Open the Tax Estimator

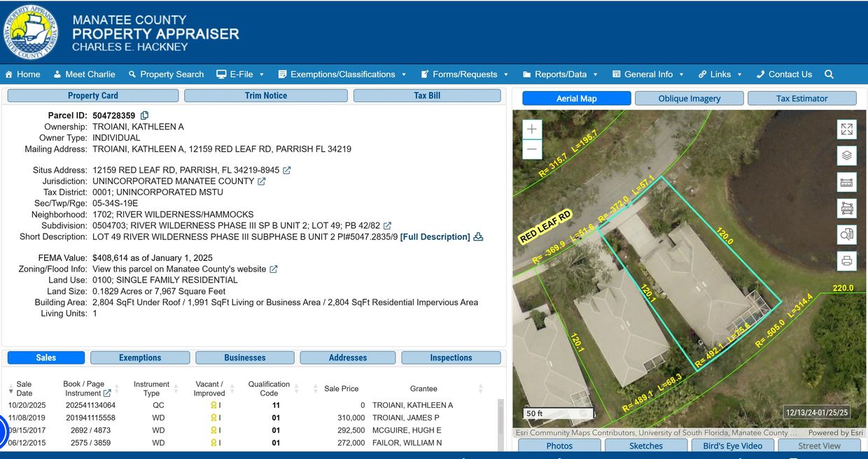(x=802, y=98)
